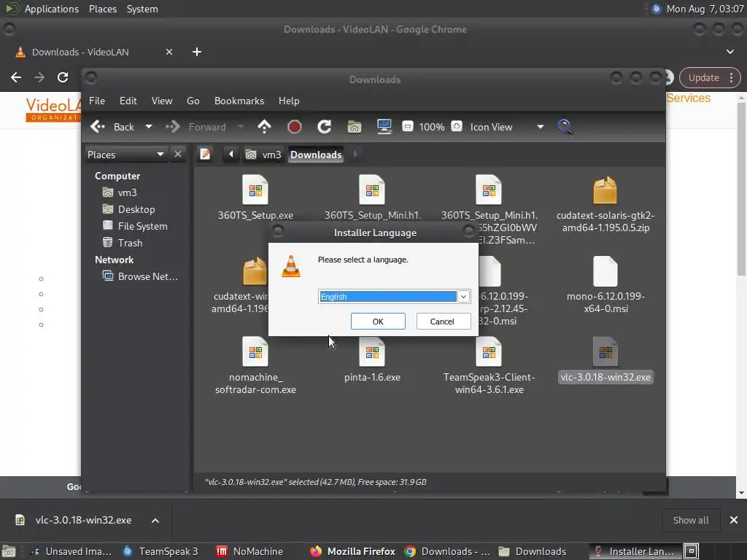
Task: Open a new Chrome tab with plus icon
Action: pyautogui.click(x=197, y=52)
